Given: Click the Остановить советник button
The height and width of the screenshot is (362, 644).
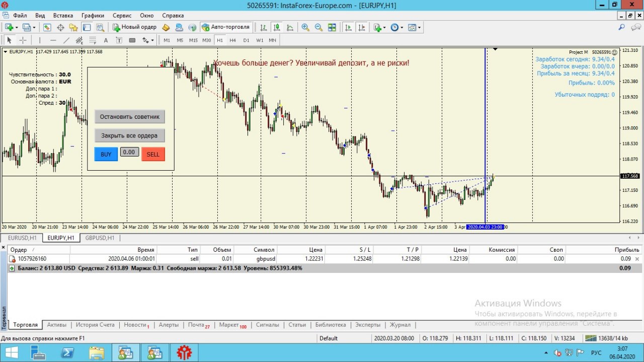Looking at the screenshot, I should (130, 117).
